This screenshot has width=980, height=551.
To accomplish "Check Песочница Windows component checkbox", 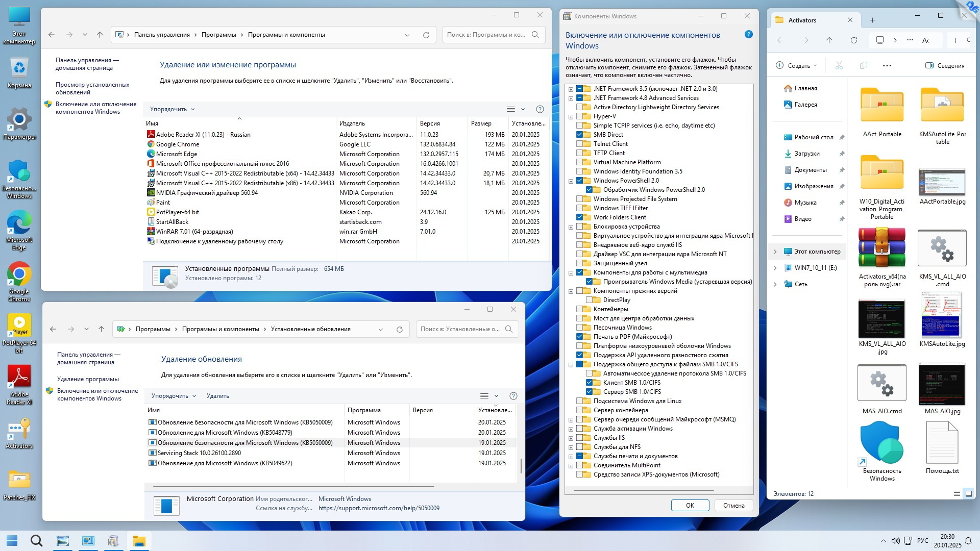I will [x=580, y=328].
